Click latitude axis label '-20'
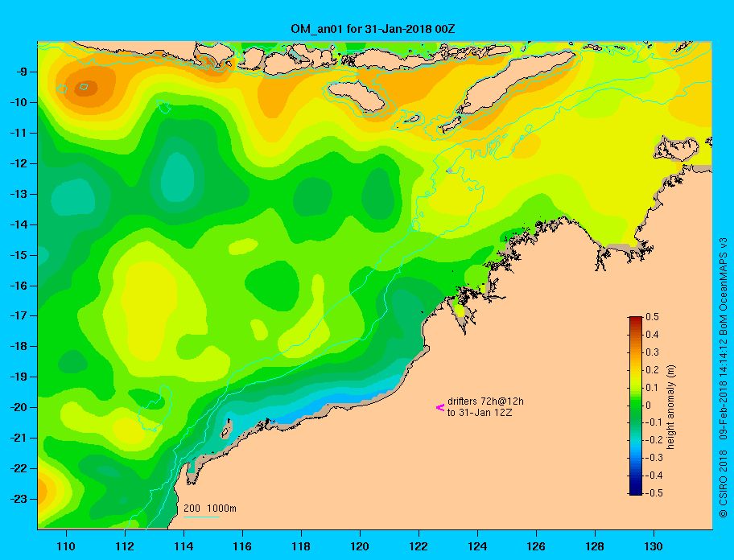 tap(19, 407)
